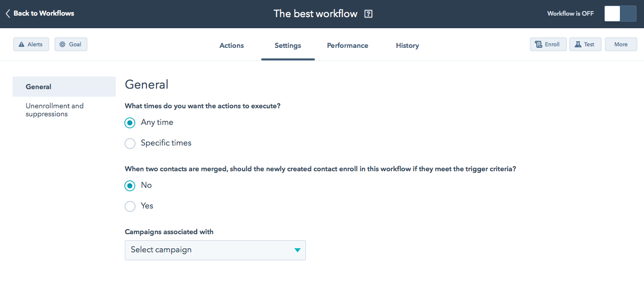Viewport: 644px width, 282px height.
Task: Click the campaign dropdown teal arrow
Action: click(297, 250)
